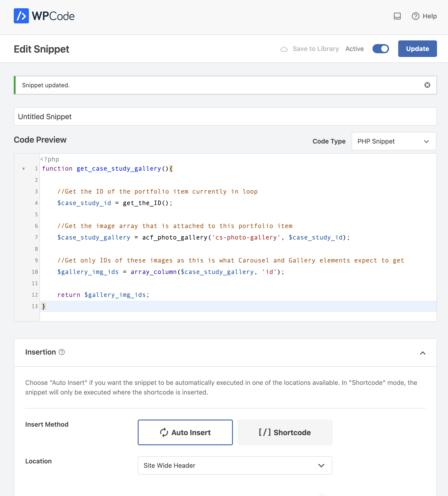Click the Shortcode brackets icon
Screen dimensions: 448x496
[x=265, y=432]
